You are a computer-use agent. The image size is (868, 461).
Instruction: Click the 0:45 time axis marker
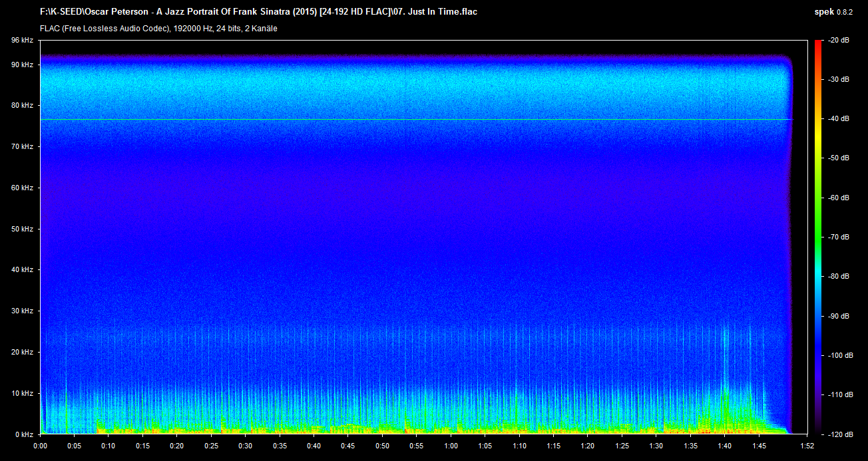tap(348, 446)
